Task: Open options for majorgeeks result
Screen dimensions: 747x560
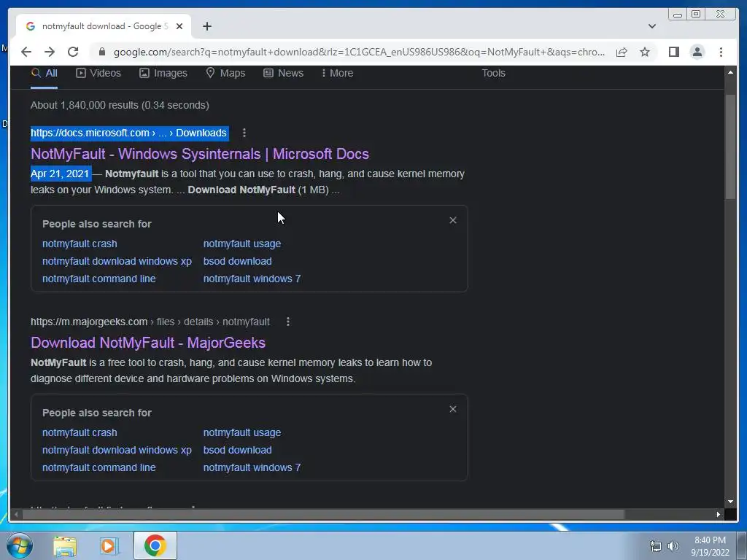Action: [x=288, y=322]
